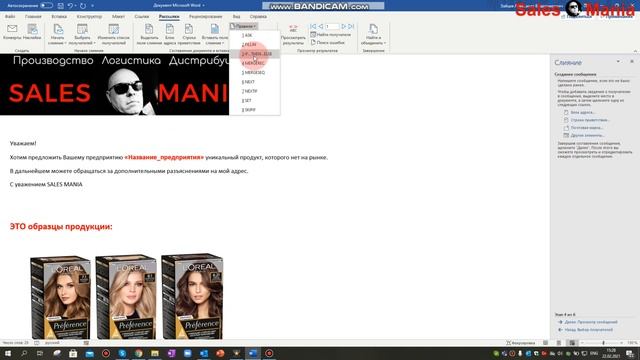
Task: Click Просмотреть результаты icon
Action: point(293,34)
